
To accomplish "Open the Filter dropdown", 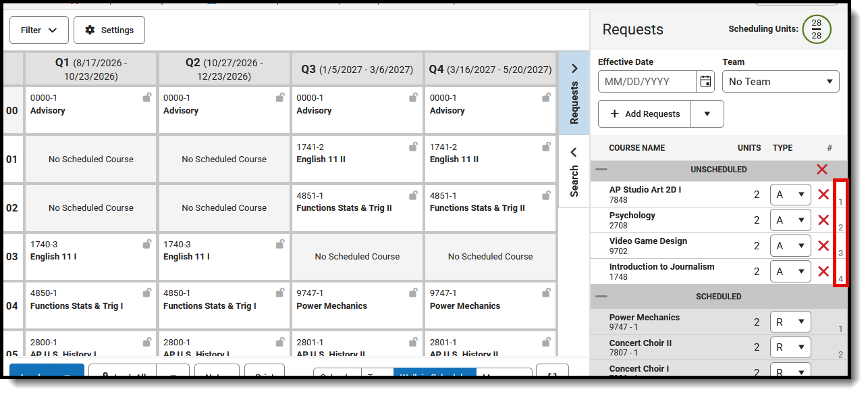I will point(39,30).
